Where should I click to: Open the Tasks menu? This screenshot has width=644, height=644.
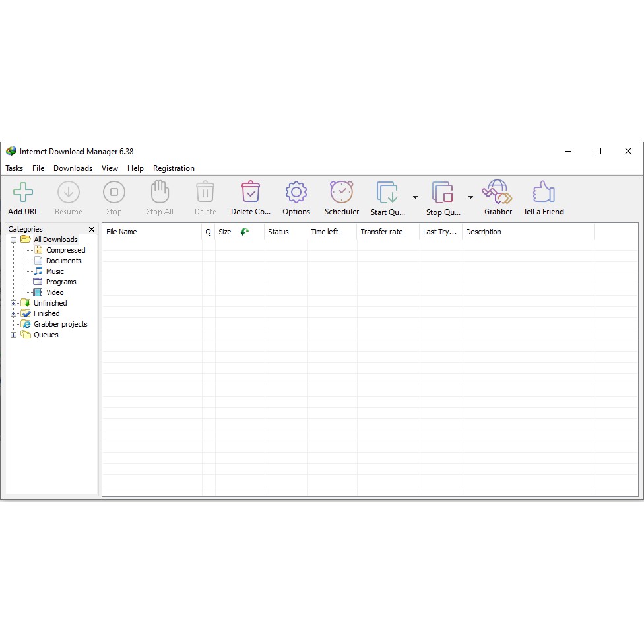(14, 168)
